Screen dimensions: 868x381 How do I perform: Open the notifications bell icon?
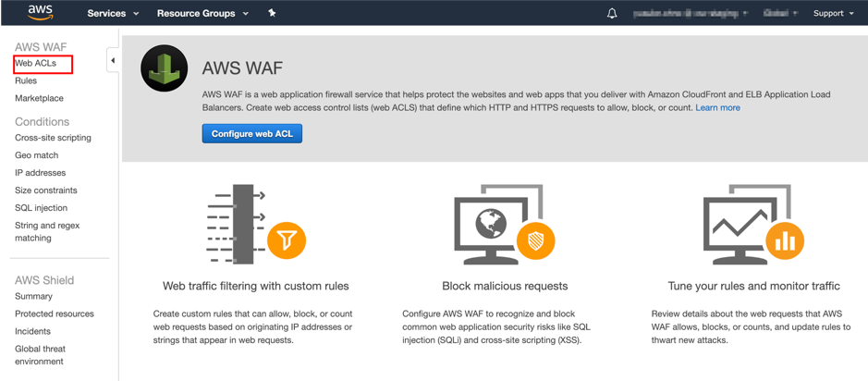612,13
